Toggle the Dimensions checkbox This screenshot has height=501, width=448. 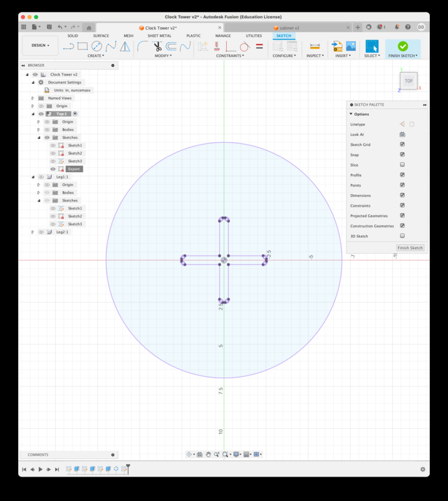[x=402, y=195]
